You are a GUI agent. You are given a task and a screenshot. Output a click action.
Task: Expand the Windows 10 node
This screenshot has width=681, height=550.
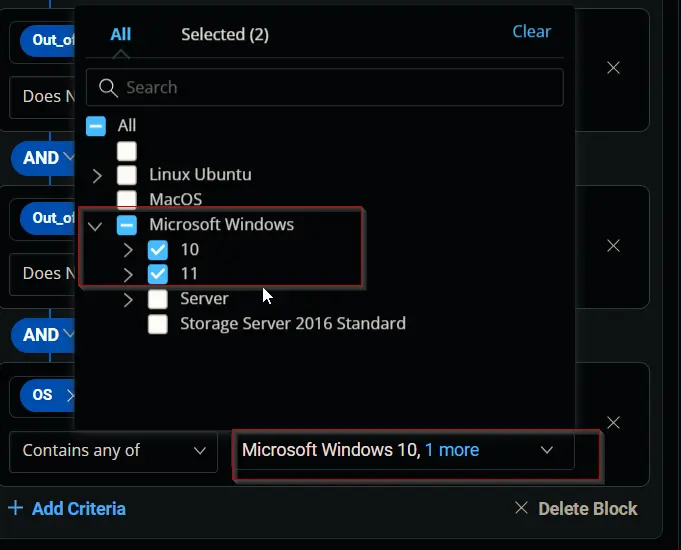pos(128,250)
